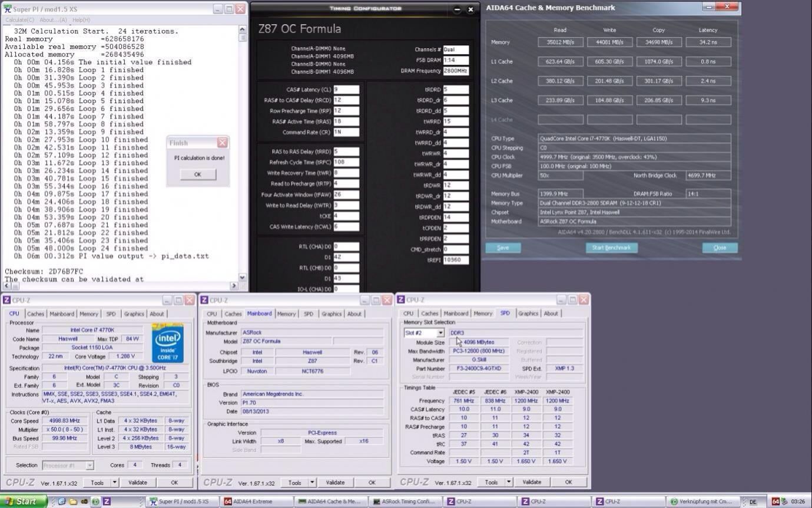Open Mainboard tab in CPU-Z SPD window
Image resolution: width=812 pixels, height=508 pixels.
[456, 314]
